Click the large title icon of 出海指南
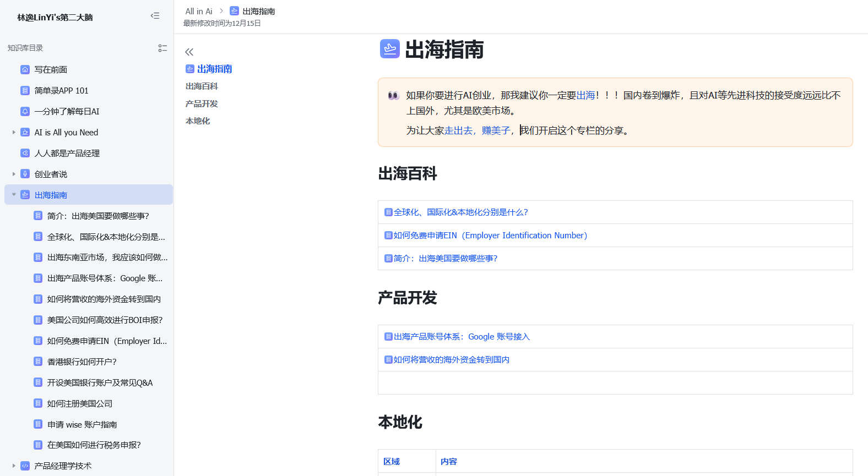 click(x=390, y=49)
